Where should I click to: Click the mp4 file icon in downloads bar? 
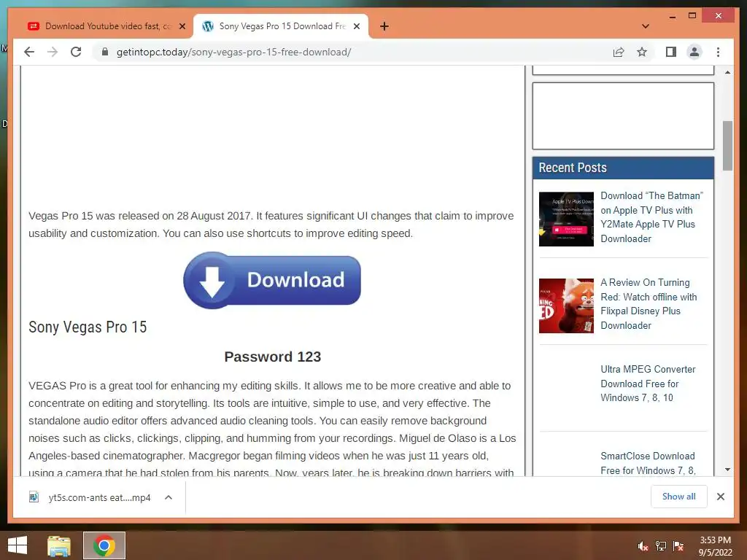(x=34, y=497)
